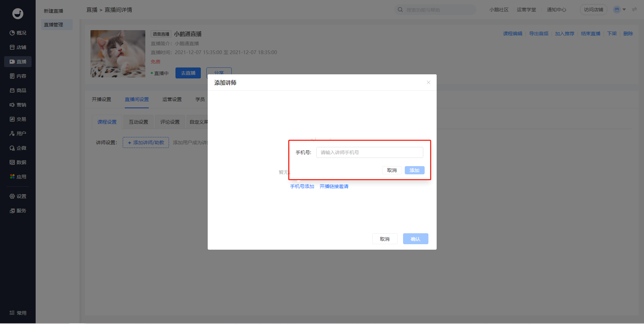
Task: Click the Xiaoetong logo at top left
Action: click(x=18, y=14)
